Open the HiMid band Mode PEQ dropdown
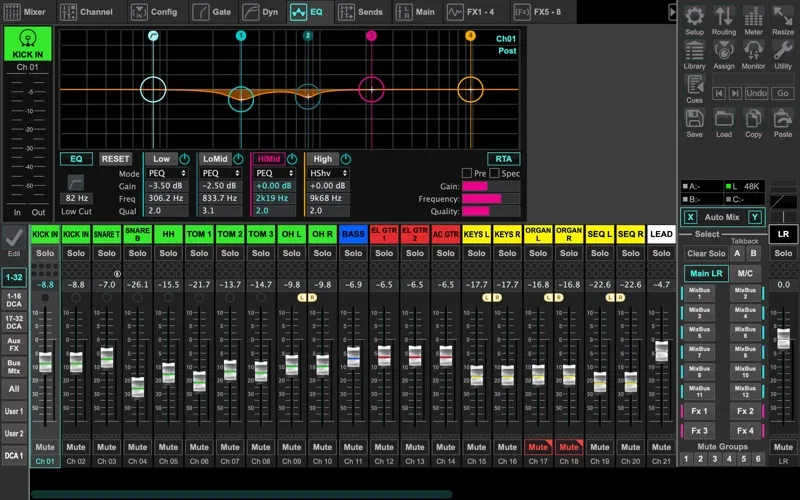This screenshot has width=800, height=500. pos(274,173)
